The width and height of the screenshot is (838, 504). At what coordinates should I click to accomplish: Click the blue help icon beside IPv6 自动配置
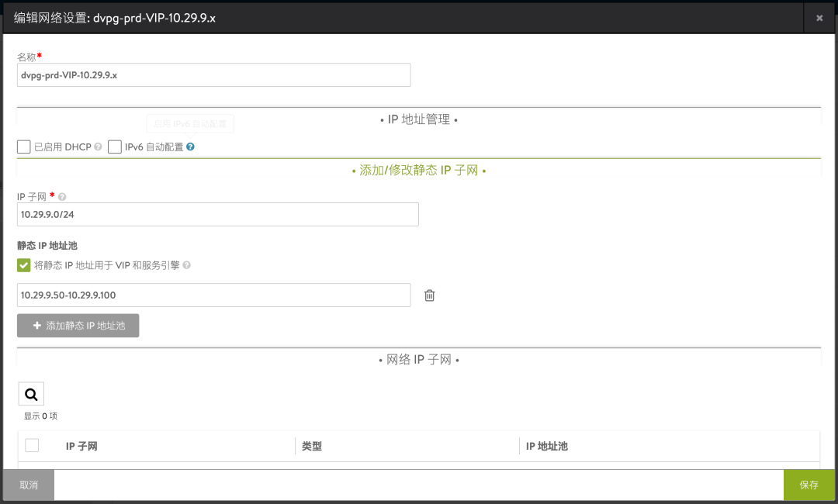tap(190, 147)
